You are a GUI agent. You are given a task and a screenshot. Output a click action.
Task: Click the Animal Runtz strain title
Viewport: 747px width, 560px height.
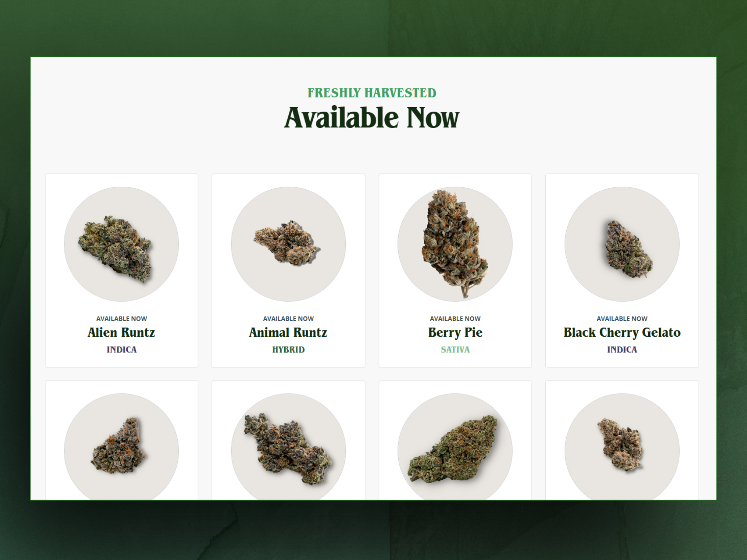click(x=288, y=332)
